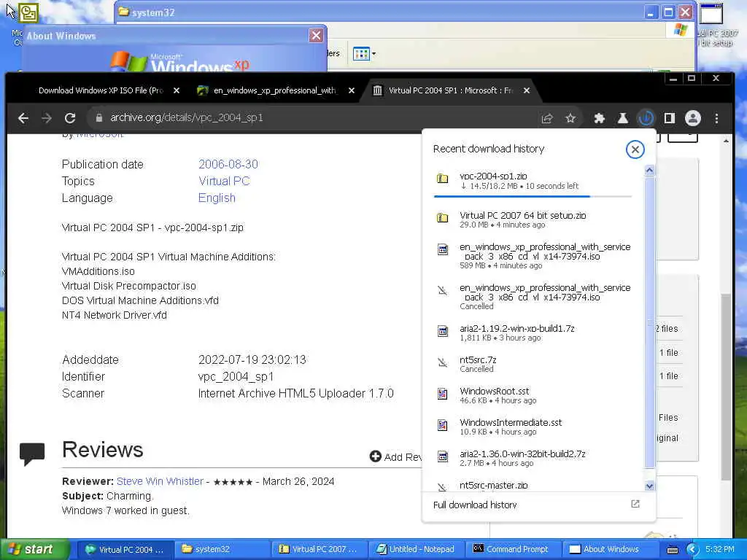This screenshot has width=747, height=560.
Task: Select the nt5src-master.zip download entry
Action: point(533,486)
